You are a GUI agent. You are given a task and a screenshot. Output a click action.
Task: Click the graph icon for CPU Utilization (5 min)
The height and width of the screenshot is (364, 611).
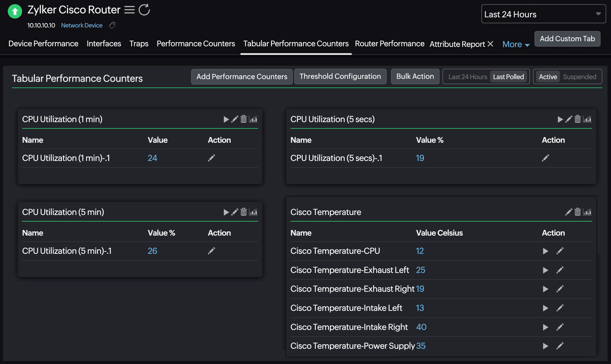pos(254,212)
